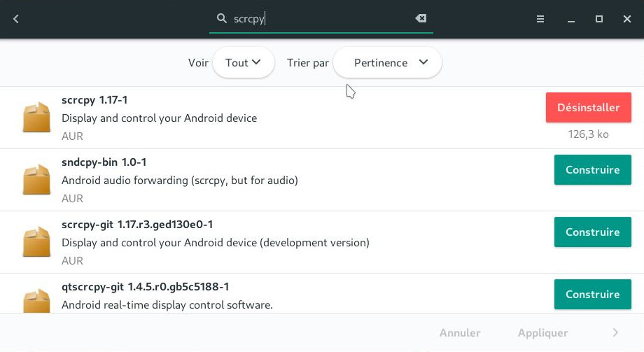Open the Trier par Pertinence dropdown

387,62
